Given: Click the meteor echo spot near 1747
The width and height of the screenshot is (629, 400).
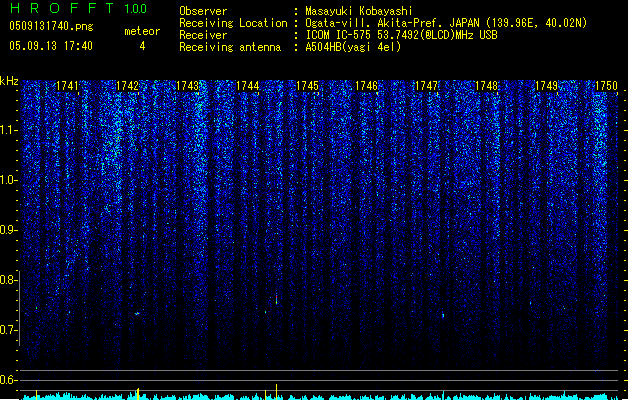Looking at the screenshot, I should pyautogui.click(x=443, y=315).
